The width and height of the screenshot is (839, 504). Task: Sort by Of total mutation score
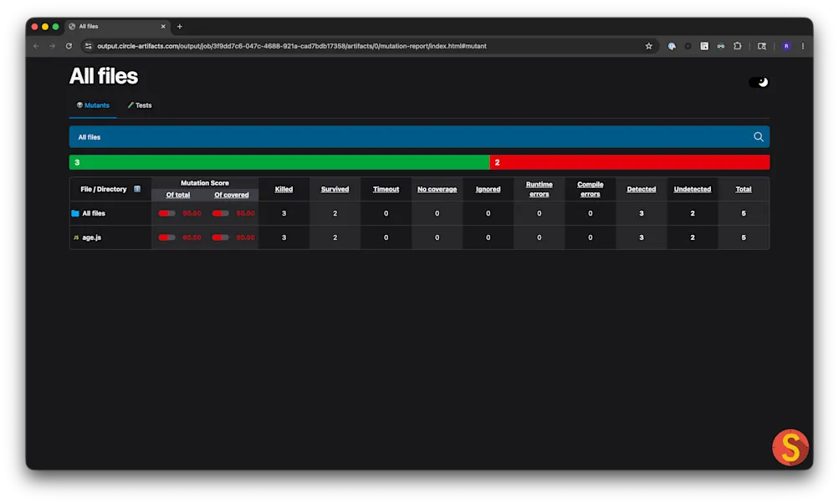[x=177, y=195]
